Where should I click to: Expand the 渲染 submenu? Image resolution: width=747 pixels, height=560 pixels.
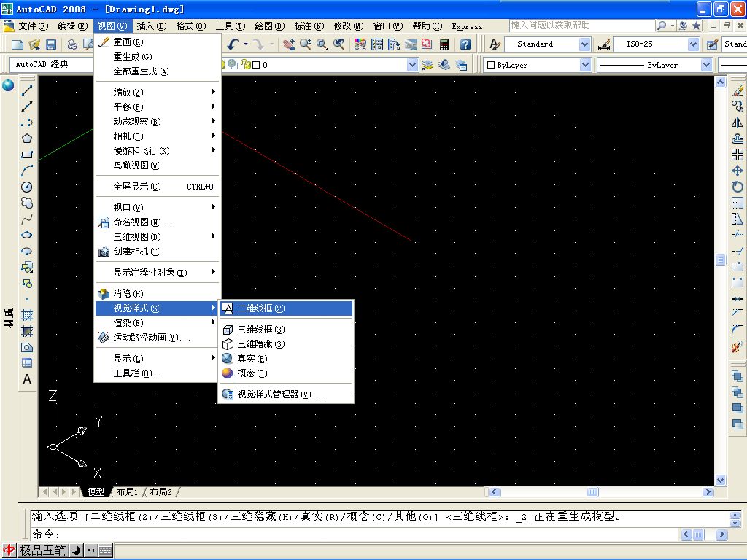[x=158, y=322]
